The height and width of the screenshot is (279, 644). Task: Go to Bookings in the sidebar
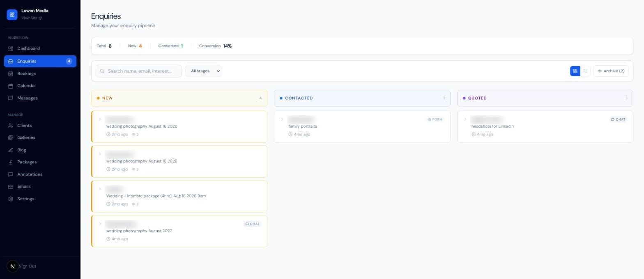[40, 73]
